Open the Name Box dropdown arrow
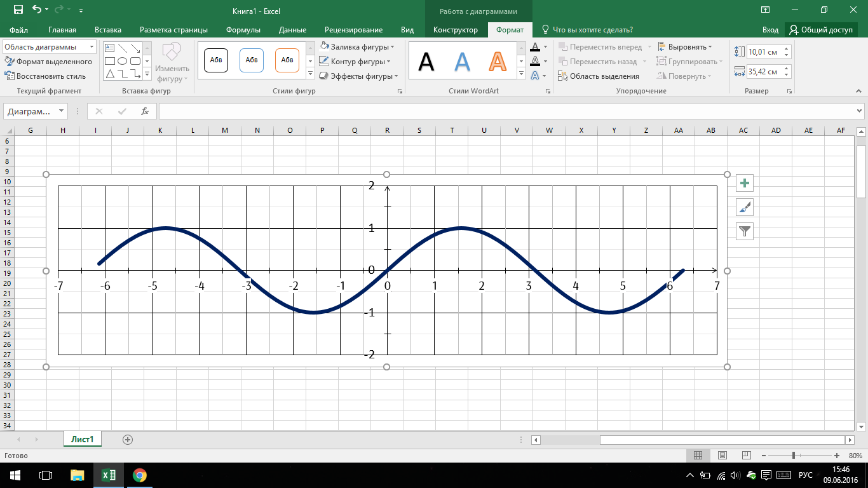This screenshot has height=488, width=868. tap(61, 111)
